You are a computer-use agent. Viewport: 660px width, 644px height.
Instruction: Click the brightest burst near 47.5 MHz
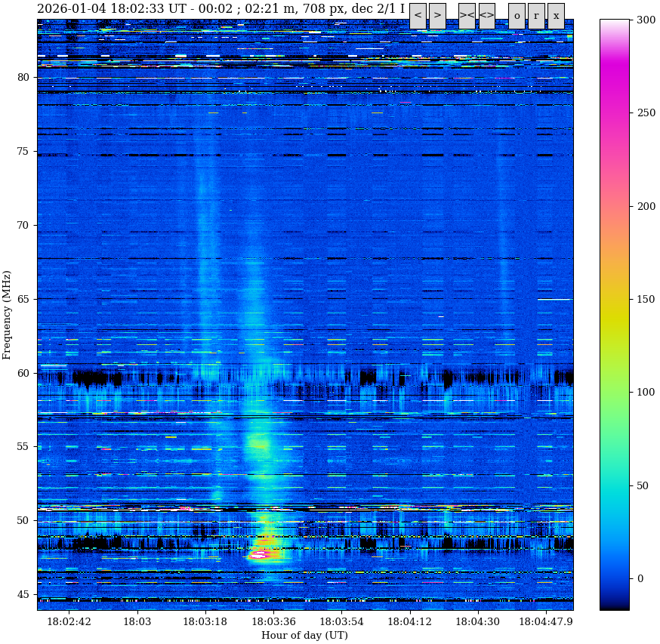261,555
